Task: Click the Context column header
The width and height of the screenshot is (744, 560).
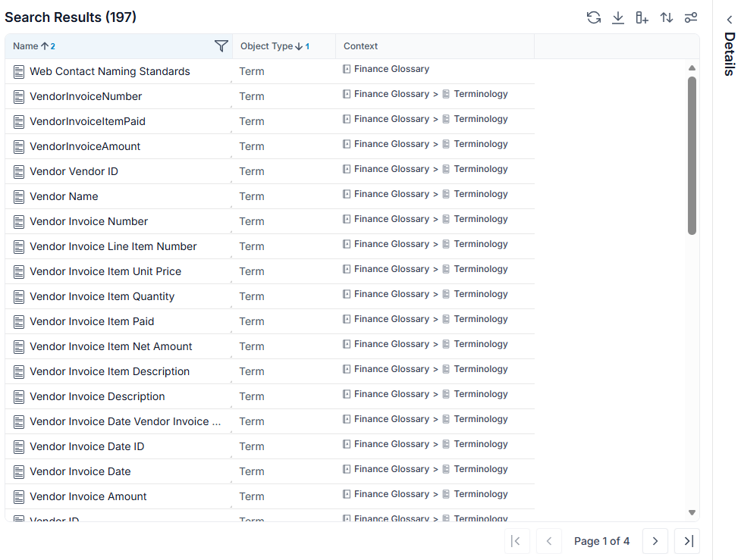Action: (x=360, y=46)
